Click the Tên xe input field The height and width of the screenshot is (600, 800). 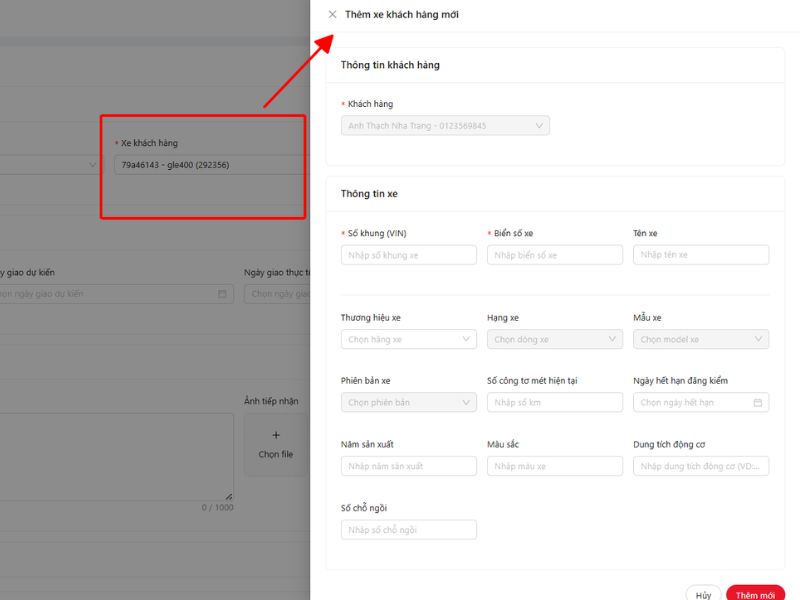[700, 255]
